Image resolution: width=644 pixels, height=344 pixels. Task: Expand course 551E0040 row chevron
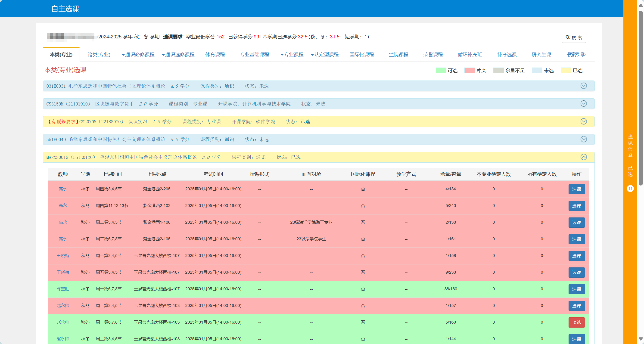coord(584,139)
